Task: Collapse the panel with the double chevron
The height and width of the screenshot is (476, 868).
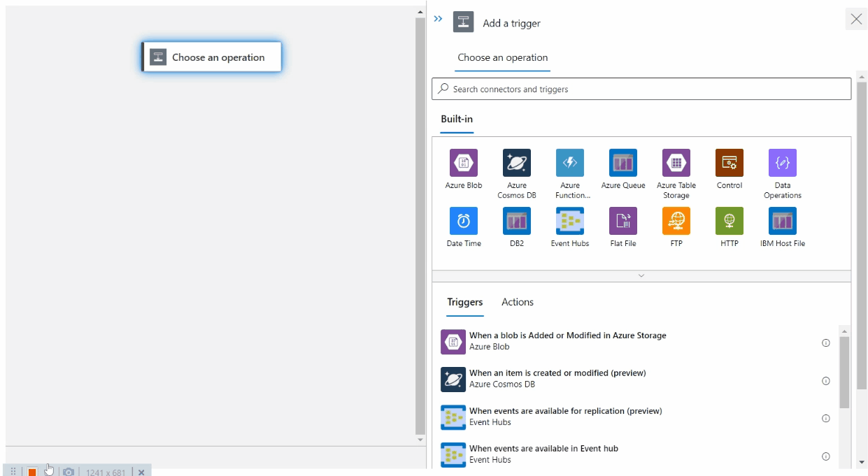Action: point(438,19)
